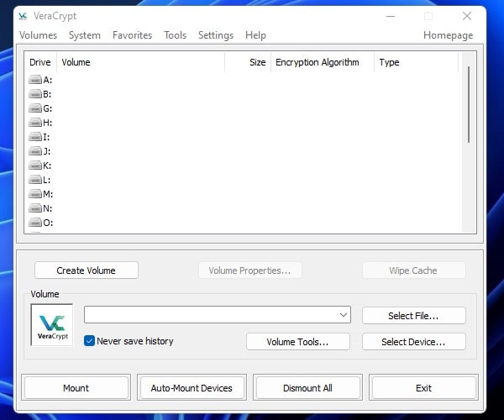This screenshot has width=504, height=420.
Task: Sort by the Drive column header
Action: pos(40,62)
